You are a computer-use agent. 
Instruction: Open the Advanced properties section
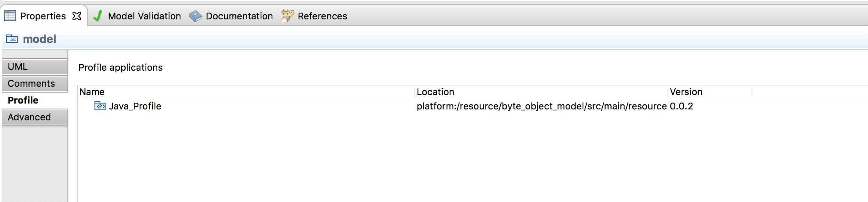click(35, 117)
